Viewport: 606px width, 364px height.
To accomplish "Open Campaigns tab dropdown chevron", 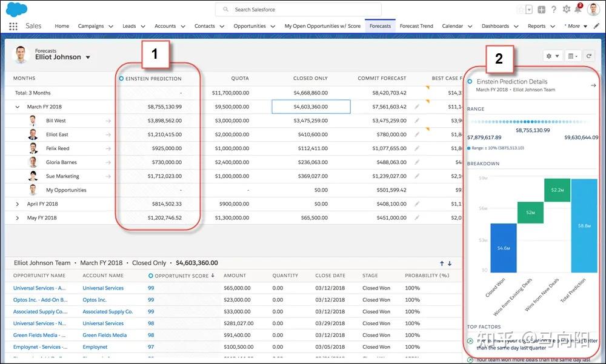I will click(x=110, y=26).
